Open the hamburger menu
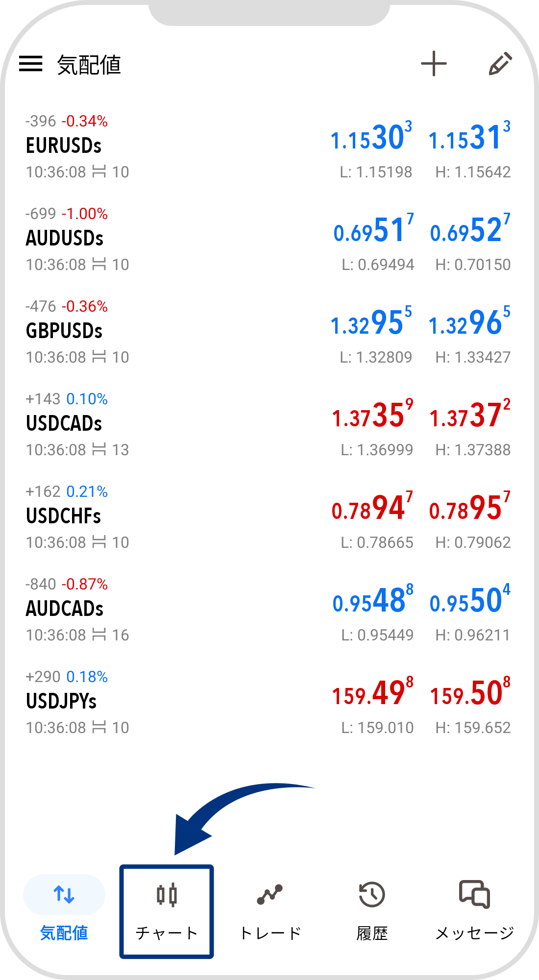Image resolution: width=539 pixels, height=980 pixels. pos(31,64)
